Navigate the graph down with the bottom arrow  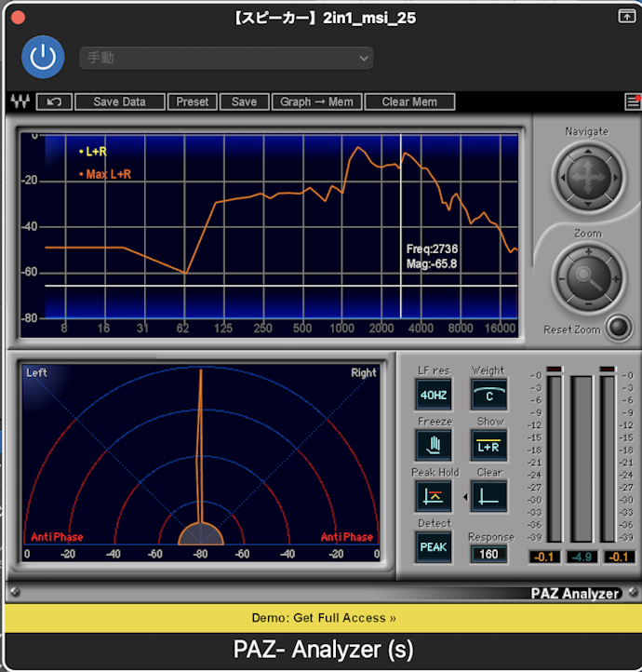click(x=588, y=204)
